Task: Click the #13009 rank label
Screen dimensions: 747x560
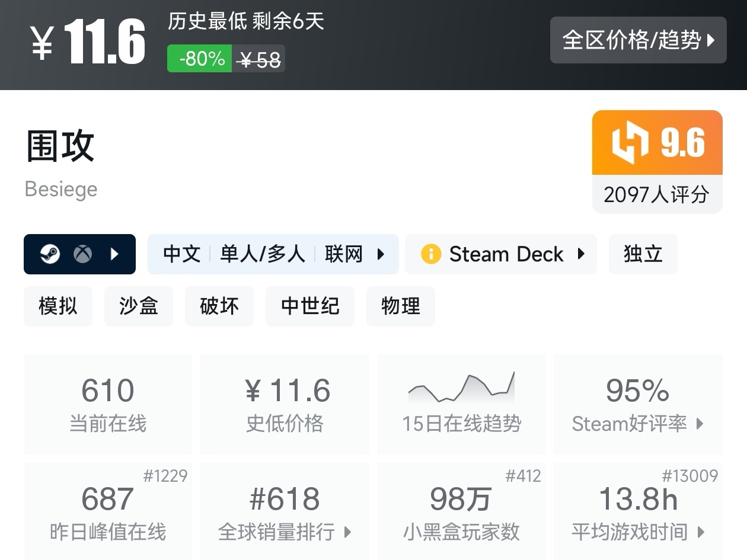Action: click(x=690, y=476)
